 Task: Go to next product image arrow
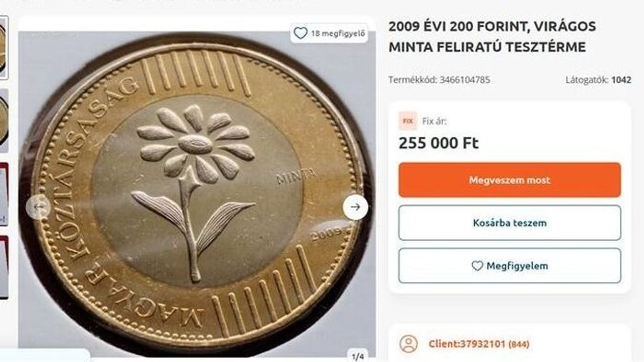(355, 207)
